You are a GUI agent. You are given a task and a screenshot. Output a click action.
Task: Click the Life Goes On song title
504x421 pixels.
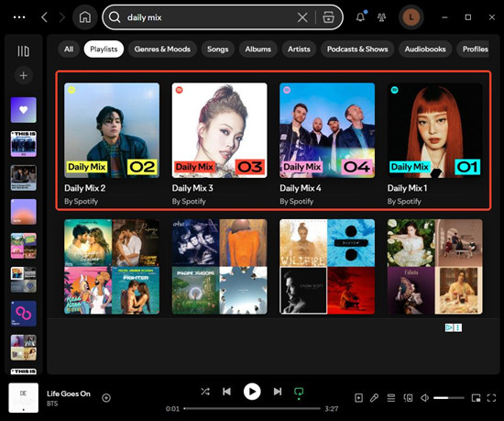pyautogui.click(x=69, y=393)
